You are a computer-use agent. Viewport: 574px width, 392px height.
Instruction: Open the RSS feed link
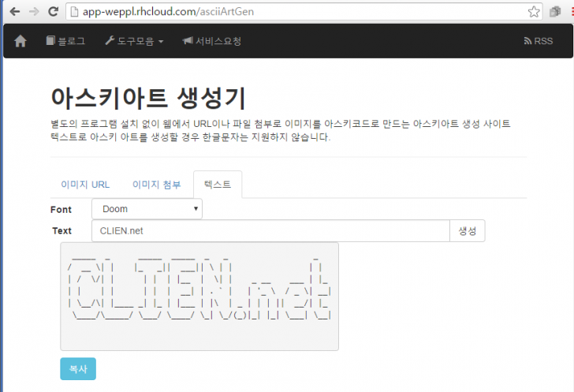coord(539,41)
